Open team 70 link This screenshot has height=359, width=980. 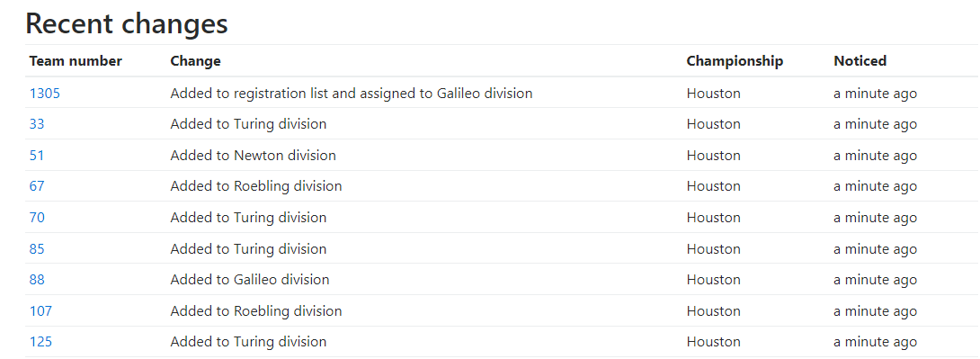coord(37,217)
